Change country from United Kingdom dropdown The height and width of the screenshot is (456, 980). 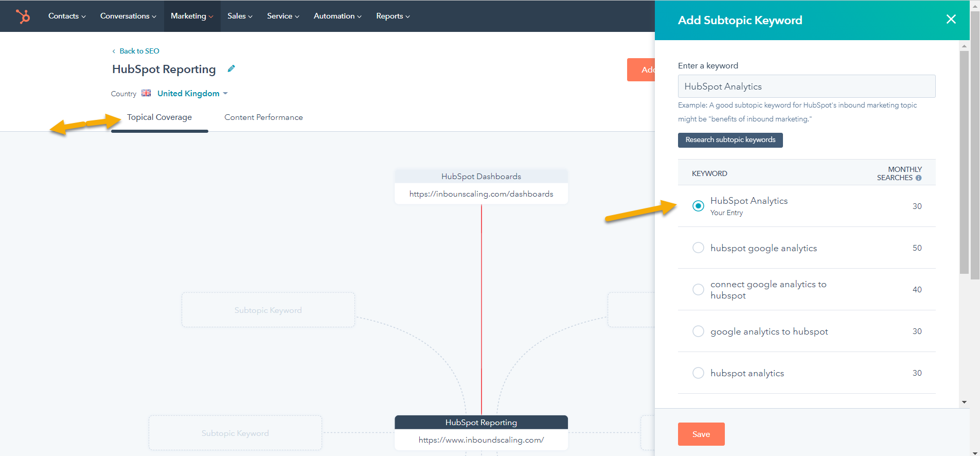(192, 93)
